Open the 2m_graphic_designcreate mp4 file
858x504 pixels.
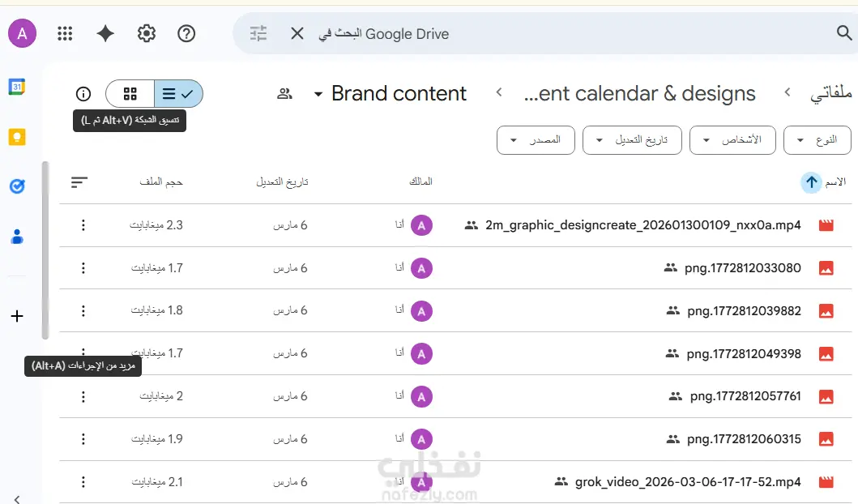pos(642,225)
